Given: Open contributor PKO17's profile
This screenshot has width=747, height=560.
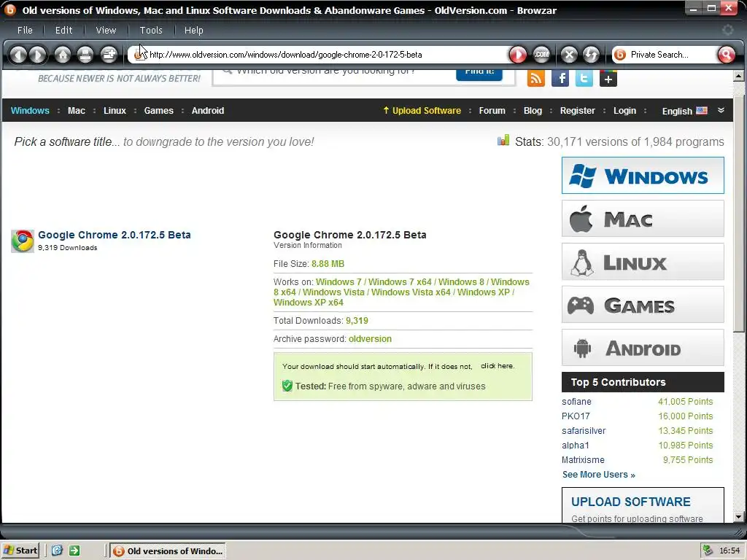Looking at the screenshot, I should 576,416.
